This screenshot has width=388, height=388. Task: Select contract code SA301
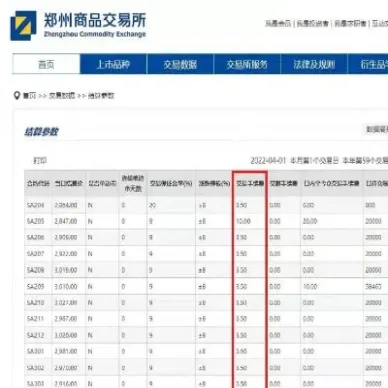pyautogui.click(x=35, y=351)
